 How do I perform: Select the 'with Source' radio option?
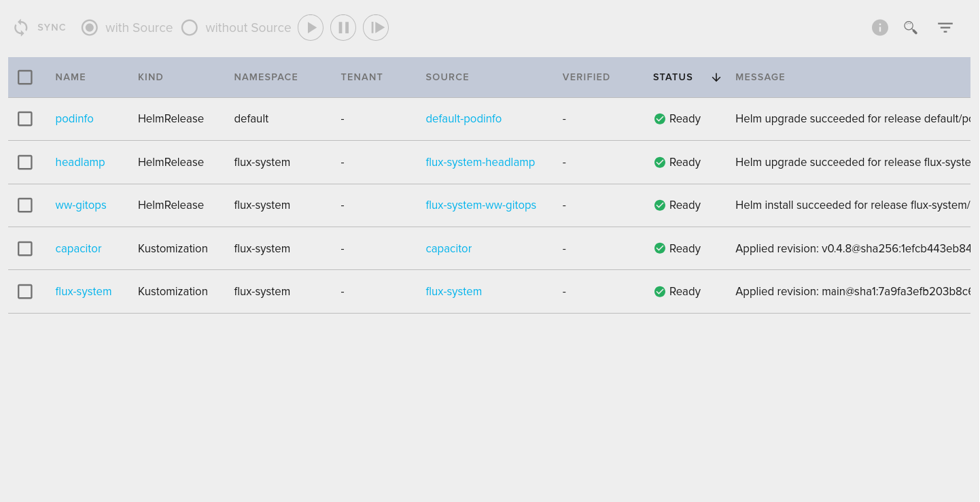click(x=90, y=28)
